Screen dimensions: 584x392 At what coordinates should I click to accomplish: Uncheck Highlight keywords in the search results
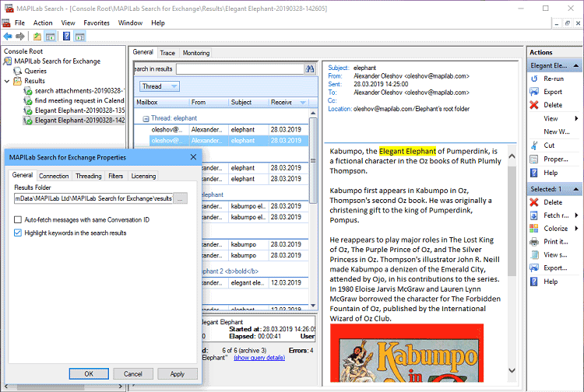point(17,233)
